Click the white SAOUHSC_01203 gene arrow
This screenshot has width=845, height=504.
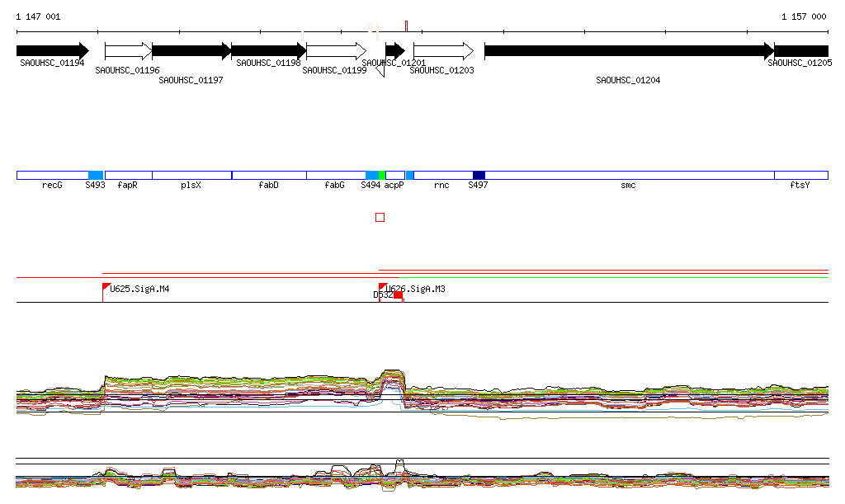[443, 51]
